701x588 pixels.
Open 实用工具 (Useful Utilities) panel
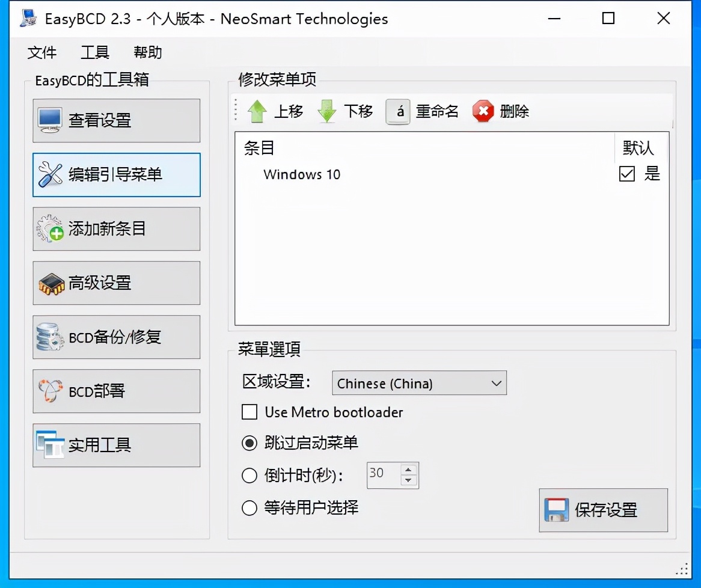pyautogui.click(x=116, y=445)
